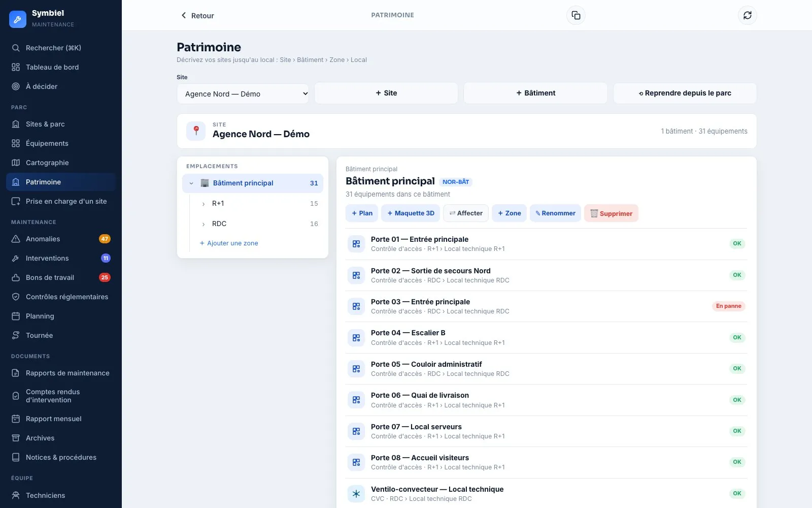
Task: Collapse the Bâtiment principal tree node
Action: pyautogui.click(x=191, y=183)
